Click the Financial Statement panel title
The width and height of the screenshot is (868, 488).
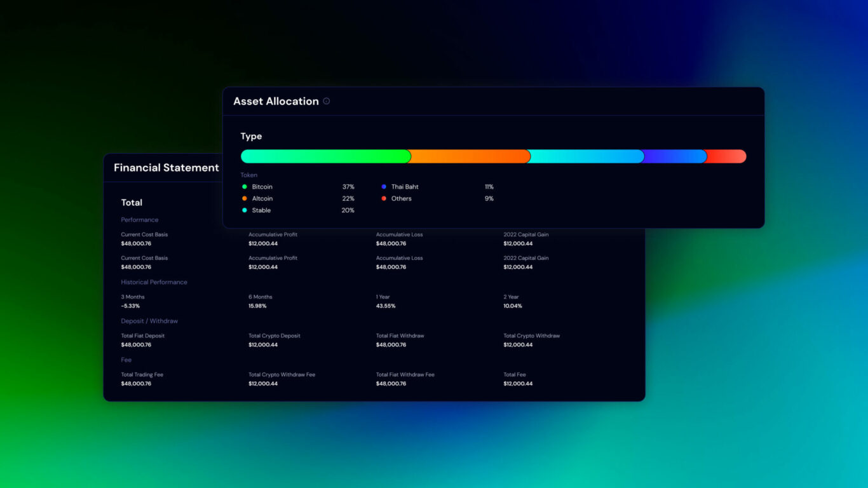166,168
